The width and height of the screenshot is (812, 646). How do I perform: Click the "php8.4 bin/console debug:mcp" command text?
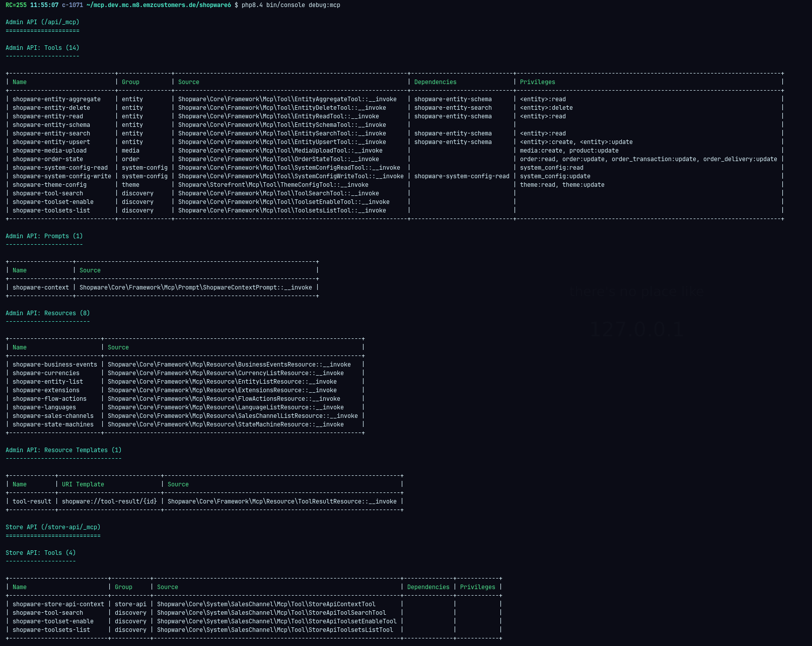coord(291,5)
